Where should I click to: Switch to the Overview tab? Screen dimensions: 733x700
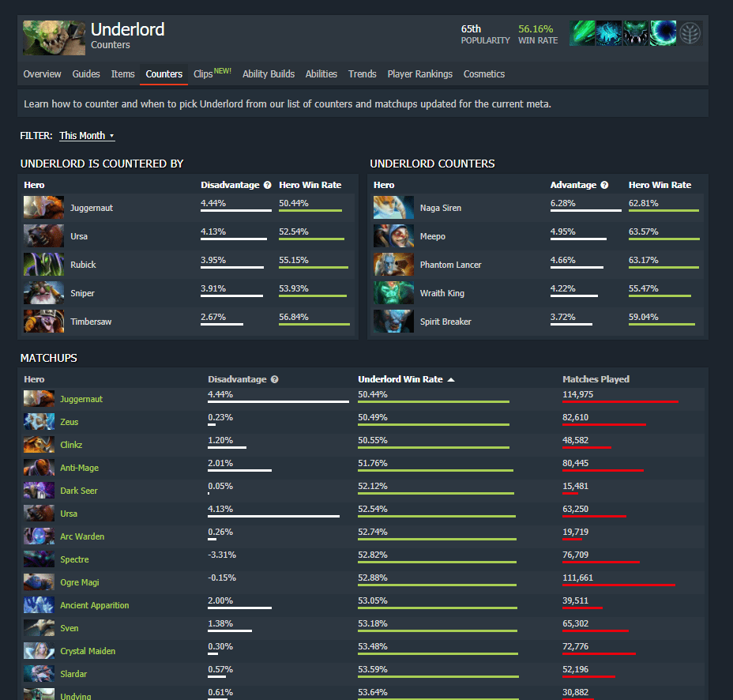(x=42, y=74)
